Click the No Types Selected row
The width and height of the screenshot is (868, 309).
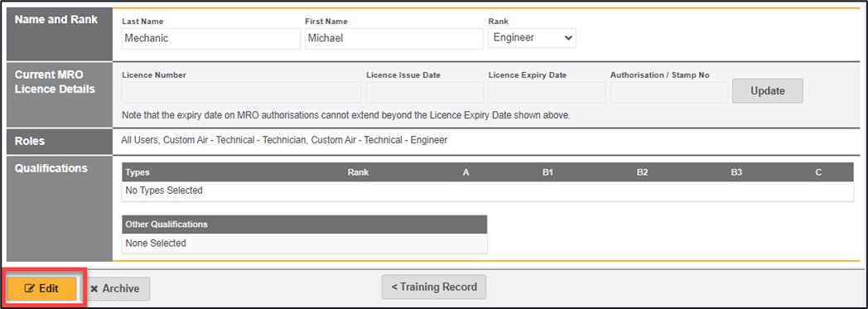[488, 191]
